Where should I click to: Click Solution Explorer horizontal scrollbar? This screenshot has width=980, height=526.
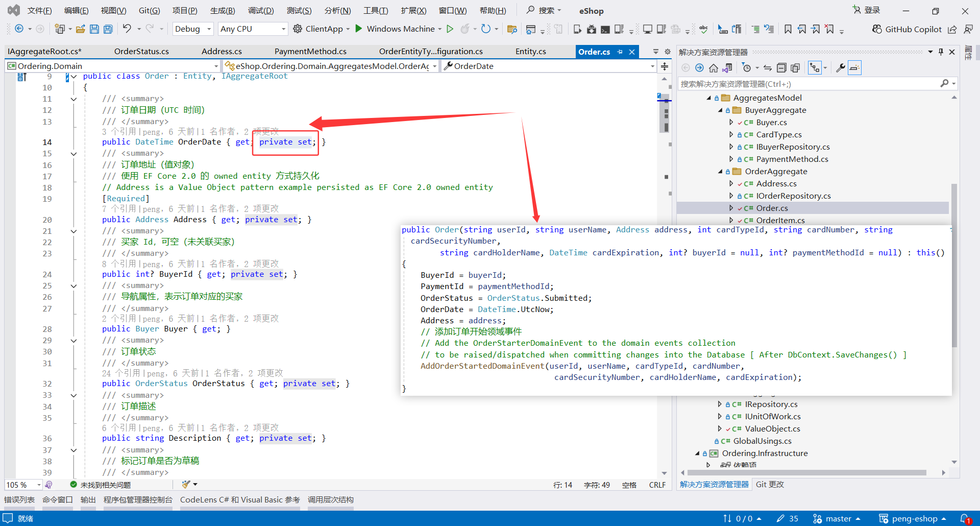807,473
